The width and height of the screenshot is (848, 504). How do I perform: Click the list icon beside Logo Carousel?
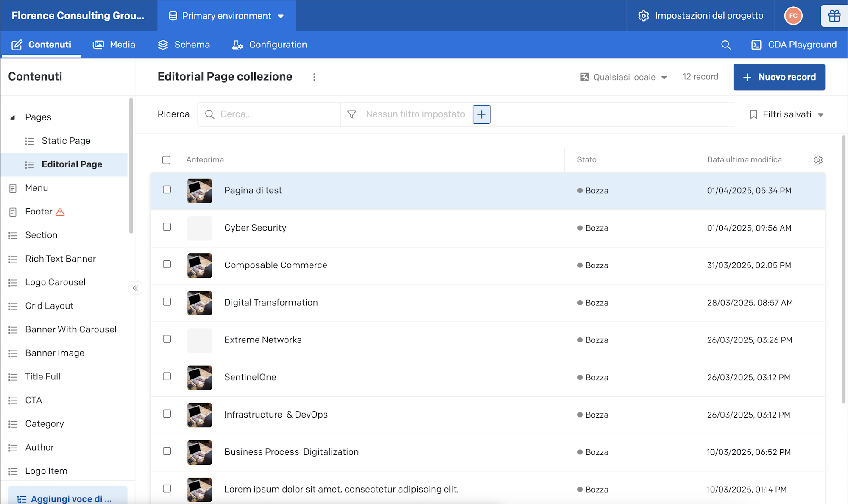[x=13, y=283]
